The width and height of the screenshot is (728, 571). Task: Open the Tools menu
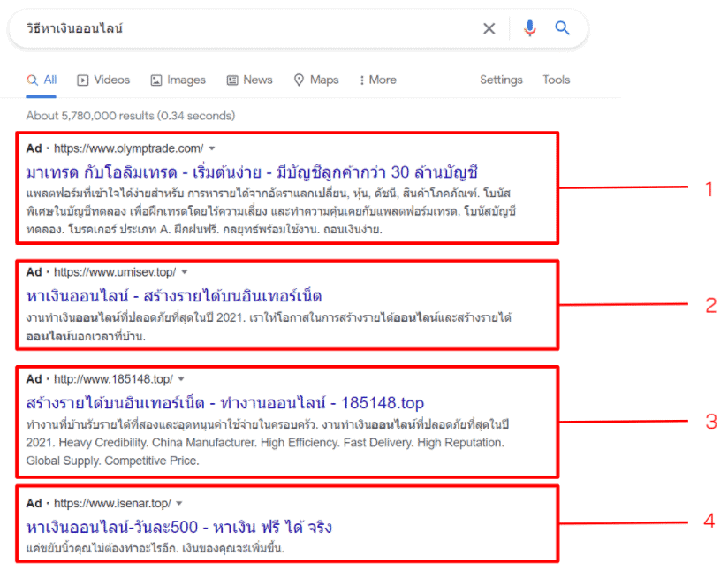pos(557,80)
